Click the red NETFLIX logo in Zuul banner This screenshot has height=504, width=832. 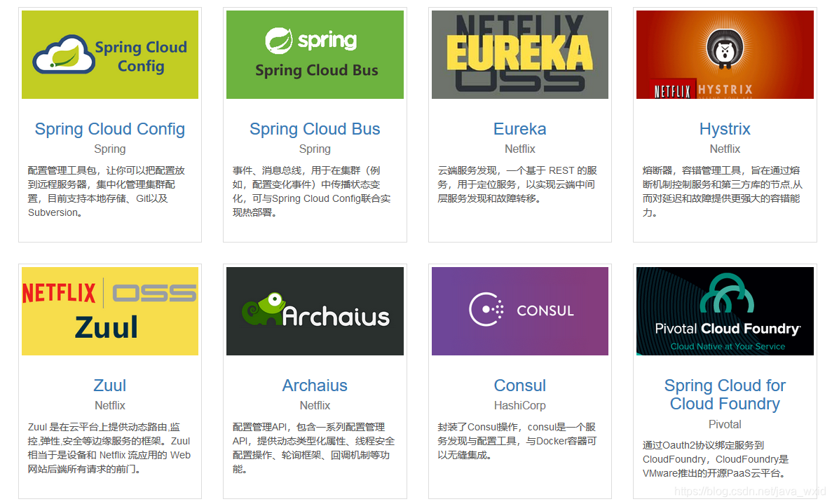[59, 294]
